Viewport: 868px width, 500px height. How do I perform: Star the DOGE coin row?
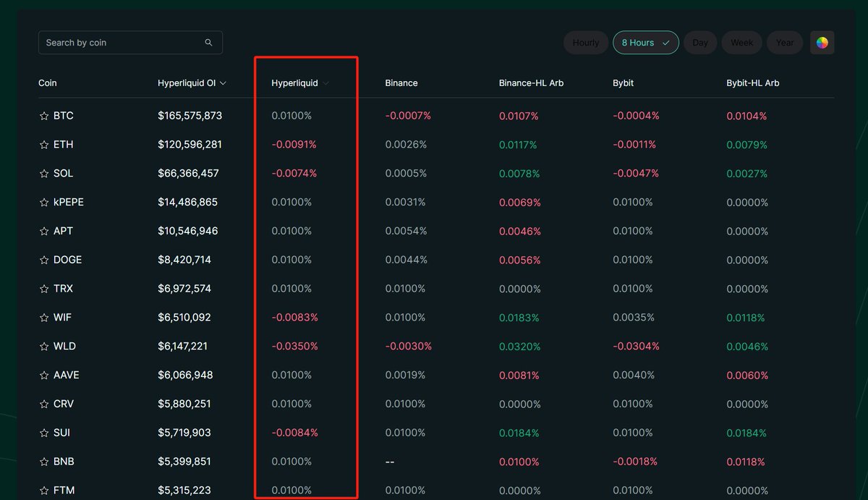(x=43, y=260)
